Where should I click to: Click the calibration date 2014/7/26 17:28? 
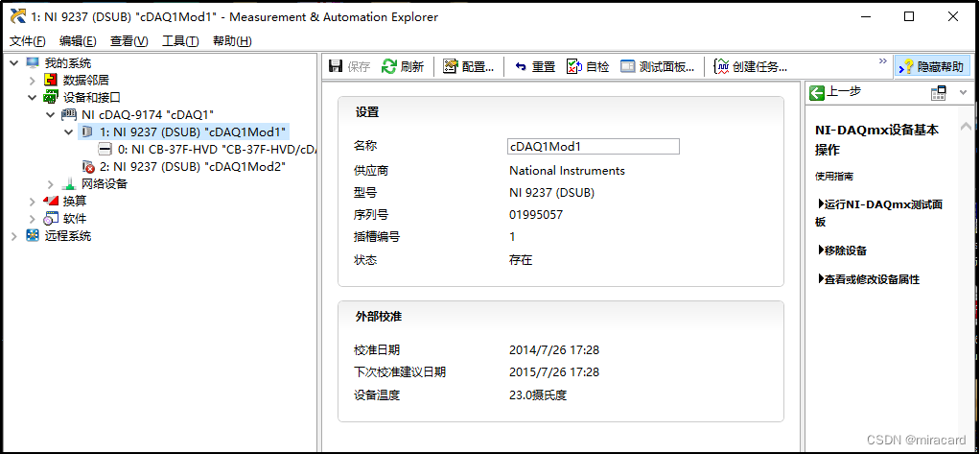554,350
